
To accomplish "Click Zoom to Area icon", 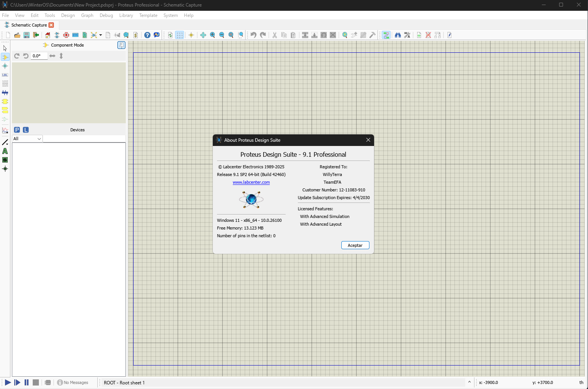I will (x=241, y=35).
